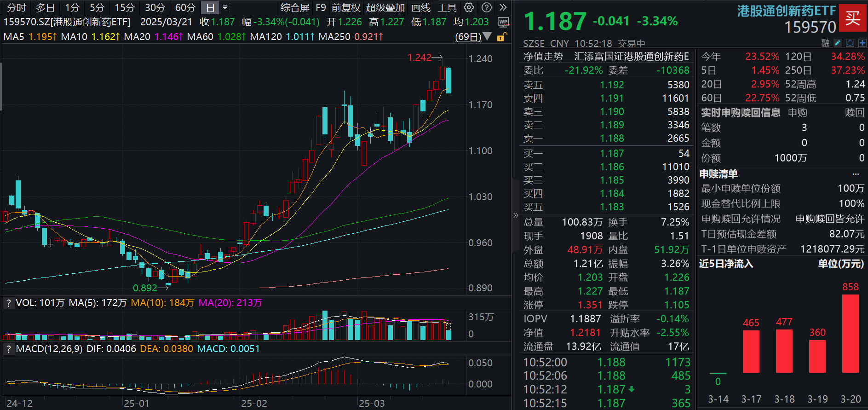
Task: Open the help question-mark icon
Action: pos(487,7)
